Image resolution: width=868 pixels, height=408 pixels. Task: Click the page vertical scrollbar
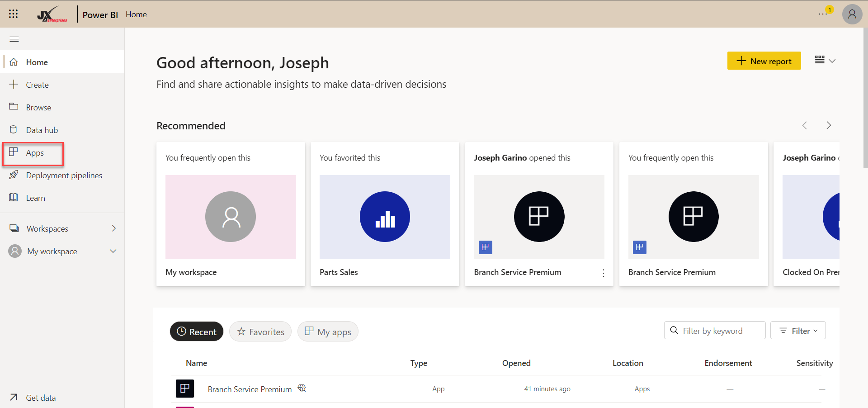click(865, 98)
